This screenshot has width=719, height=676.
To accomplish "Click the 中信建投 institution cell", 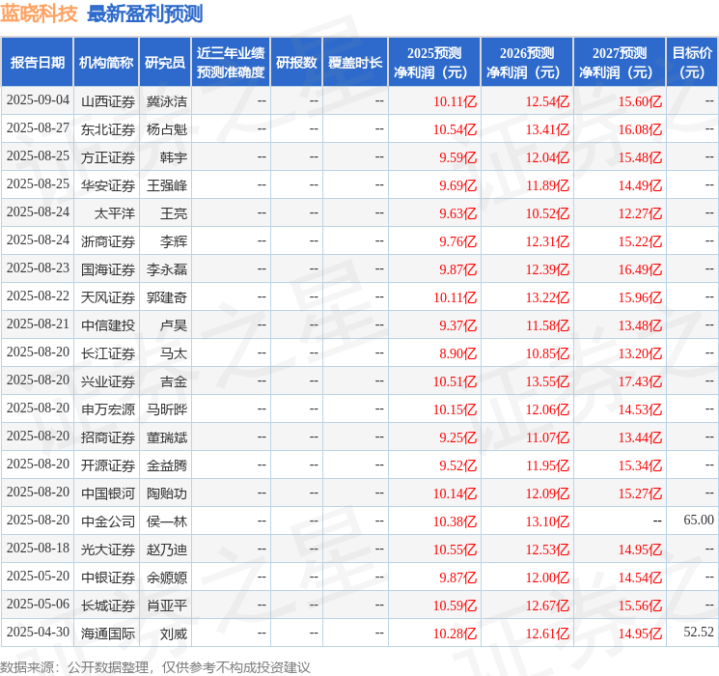I will coord(108,326).
